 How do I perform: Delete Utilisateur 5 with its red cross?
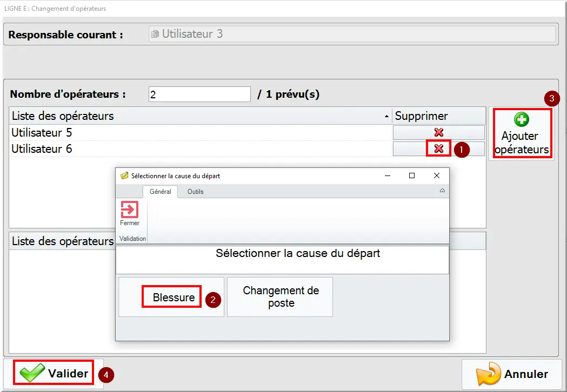tap(439, 132)
